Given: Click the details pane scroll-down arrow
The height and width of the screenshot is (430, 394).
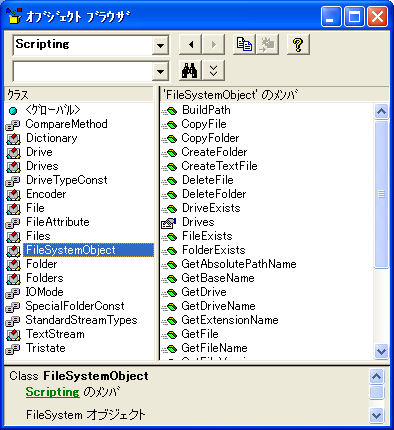Looking at the screenshot, I should point(376,415).
